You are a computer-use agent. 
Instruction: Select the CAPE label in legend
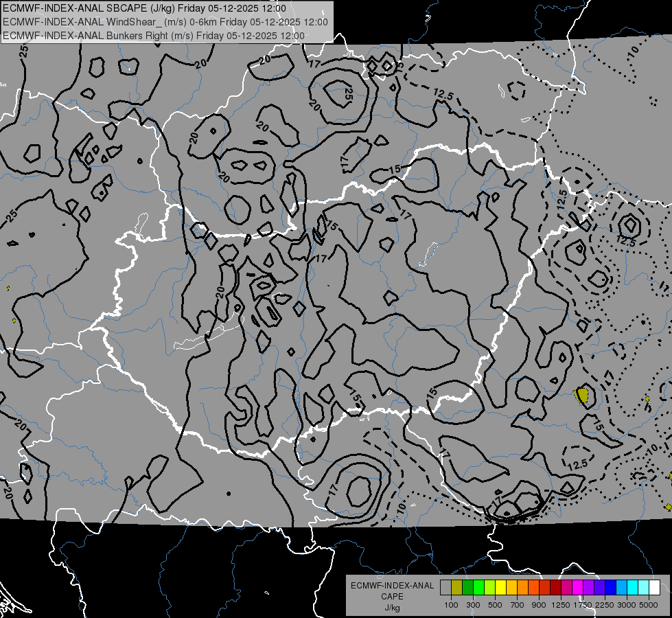coord(392,597)
